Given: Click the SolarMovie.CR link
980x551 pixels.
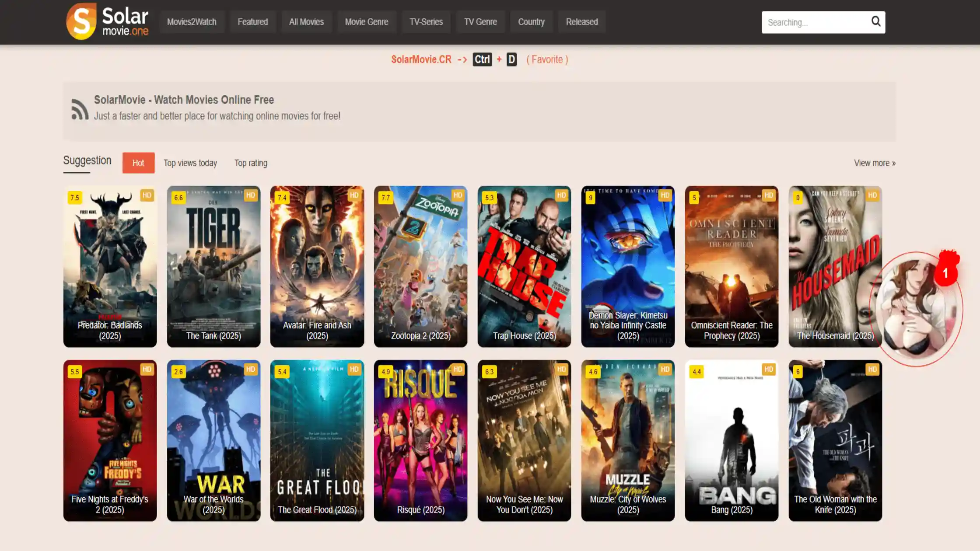Looking at the screenshot, I should [421, 59].
